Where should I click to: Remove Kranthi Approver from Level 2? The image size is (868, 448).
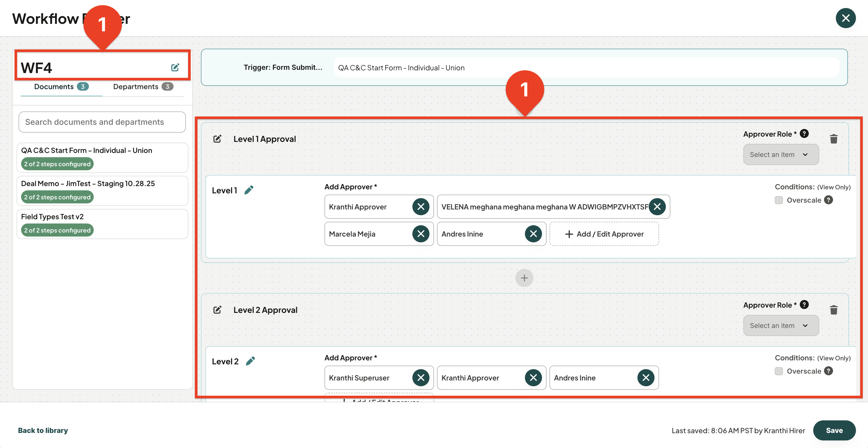[533, 378]
